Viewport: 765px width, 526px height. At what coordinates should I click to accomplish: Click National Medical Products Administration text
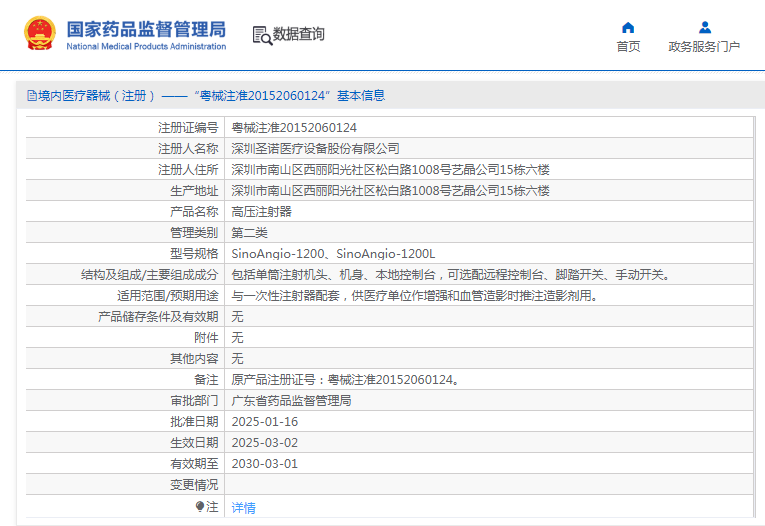point(146,46)
